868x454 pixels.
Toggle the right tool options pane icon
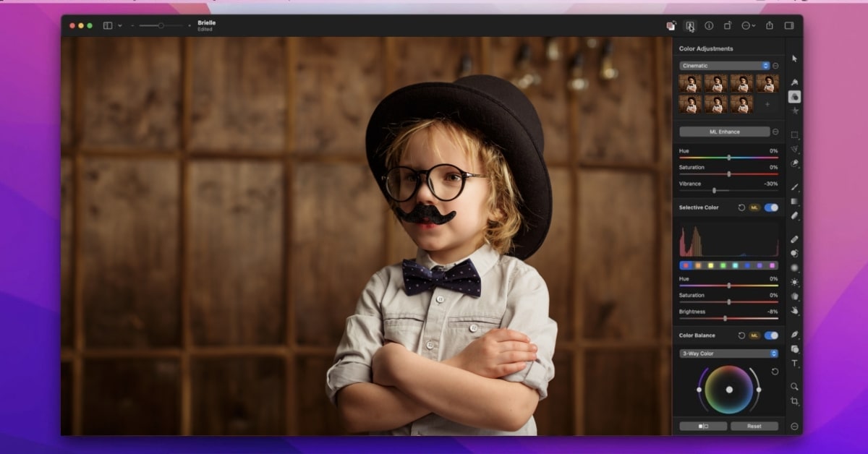tap(789, 25)
